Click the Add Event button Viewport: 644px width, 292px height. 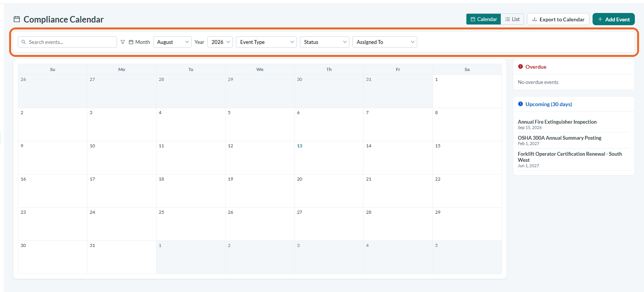pos(614,19)
